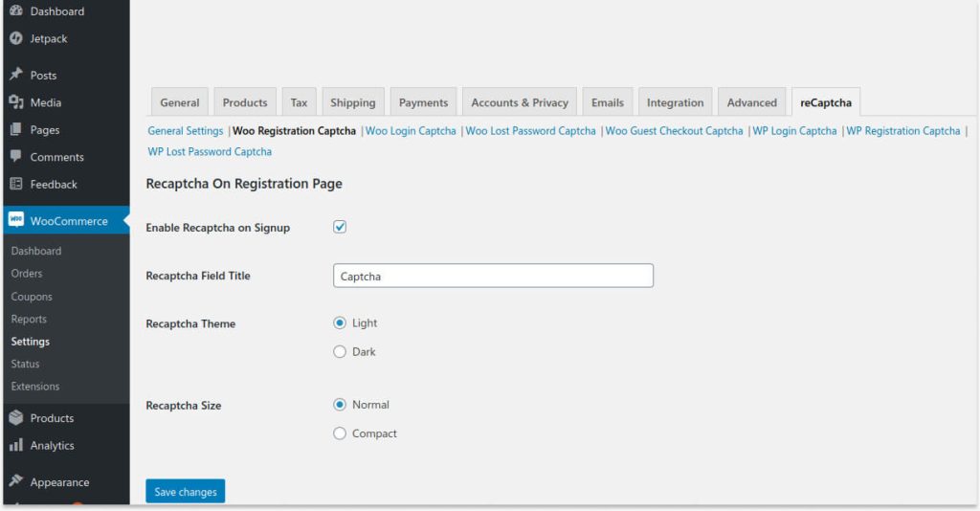The width and height of the screenshot is (980, 511).
Task: Select the Compact size radio button
Action: pyautogui.click(x=340, y=433)
